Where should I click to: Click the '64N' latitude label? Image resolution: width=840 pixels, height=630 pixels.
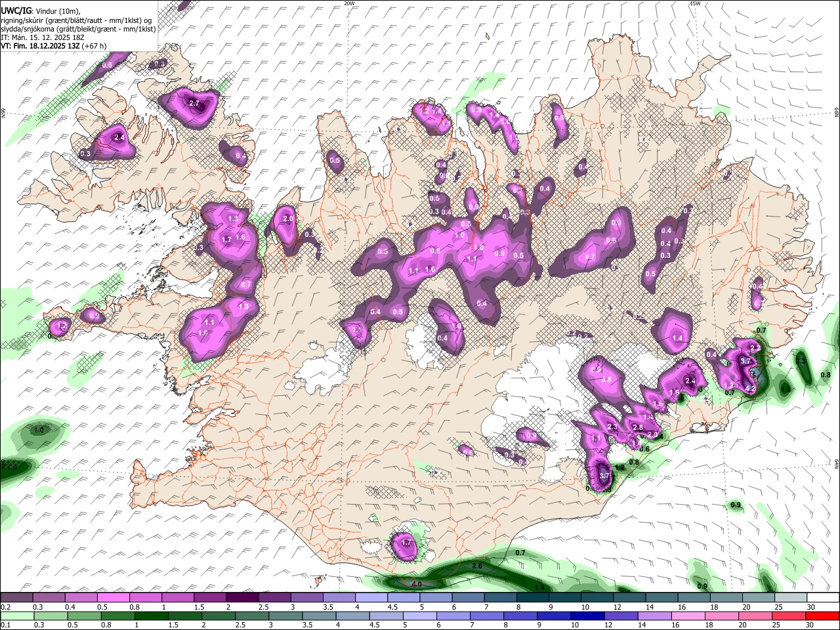[x=837, y=463]
